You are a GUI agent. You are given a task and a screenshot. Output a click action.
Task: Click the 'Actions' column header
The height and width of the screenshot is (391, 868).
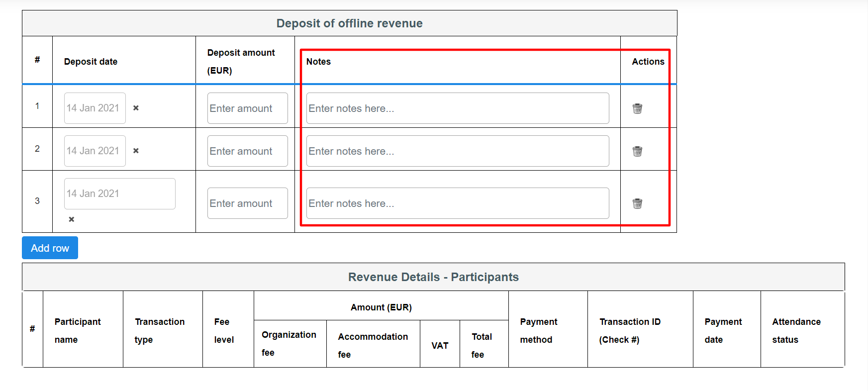tap(648, 62)
